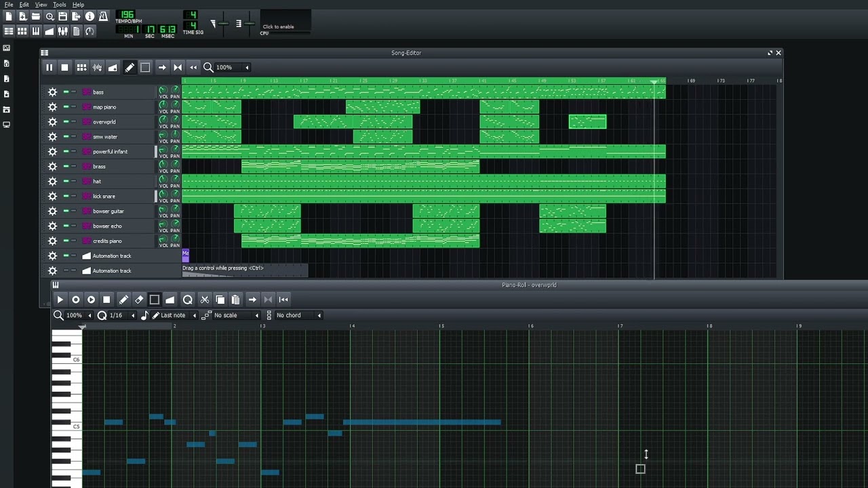Copy selected notes in Piano-Roll
868x488 pixels.
click(220, 300)
